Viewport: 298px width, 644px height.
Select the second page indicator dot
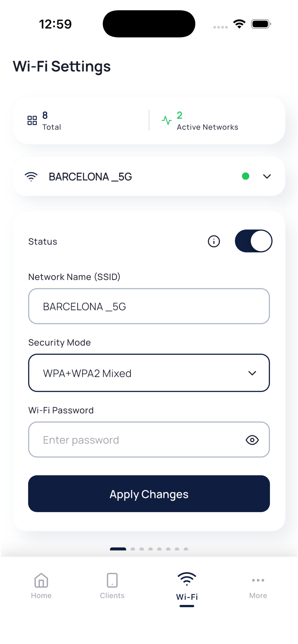pos(133,549)
